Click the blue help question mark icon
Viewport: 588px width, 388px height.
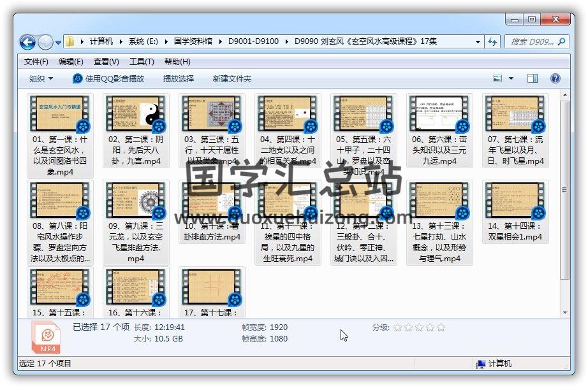(555, 78)
